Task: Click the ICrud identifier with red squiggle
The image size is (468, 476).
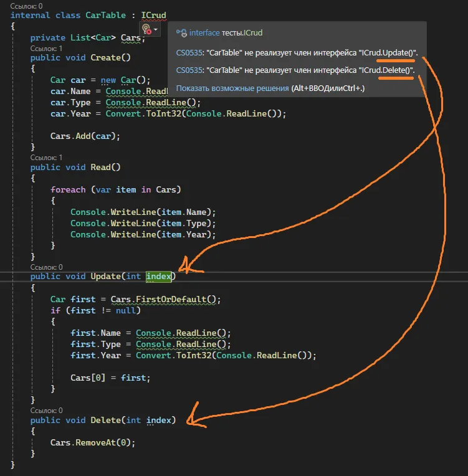Action: pyautogui.click(x=154, y=15)
